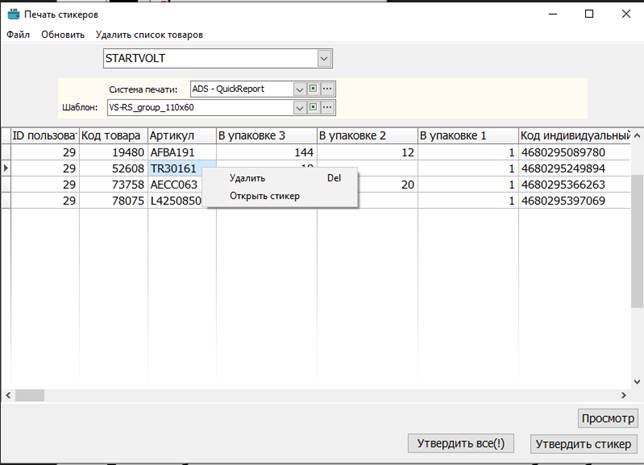Click the Утвердить все(!) button
Screen dimensions: 644x465
pos(461,443)
